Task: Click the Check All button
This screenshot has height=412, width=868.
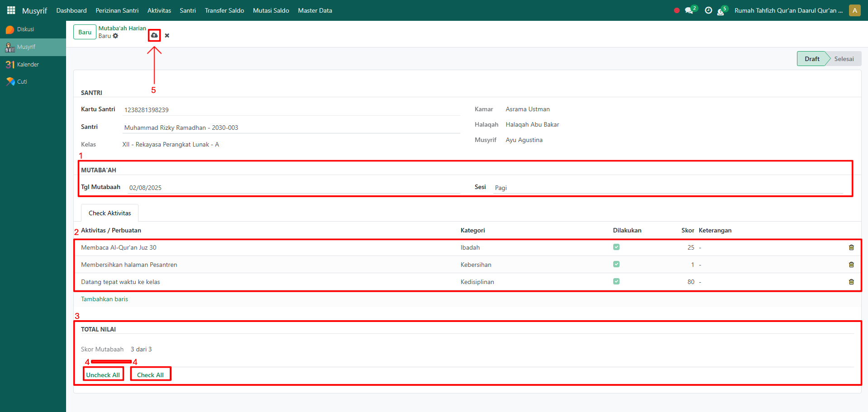Action: 150,374
